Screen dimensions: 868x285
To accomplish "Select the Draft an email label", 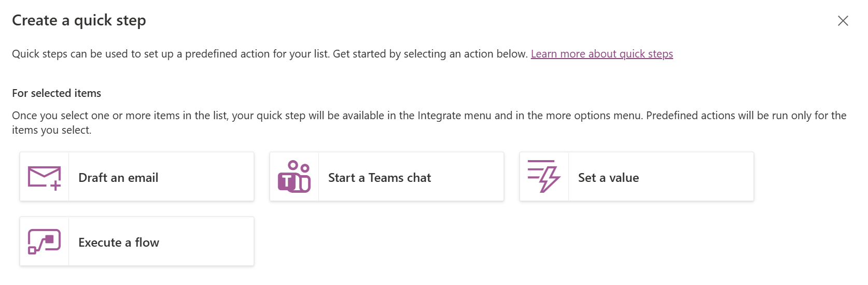I will [118, 178].
